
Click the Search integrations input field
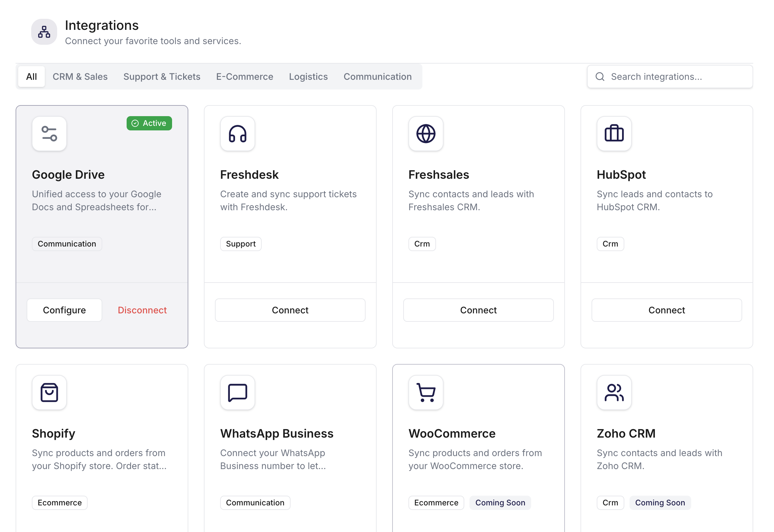pos(669,77)
